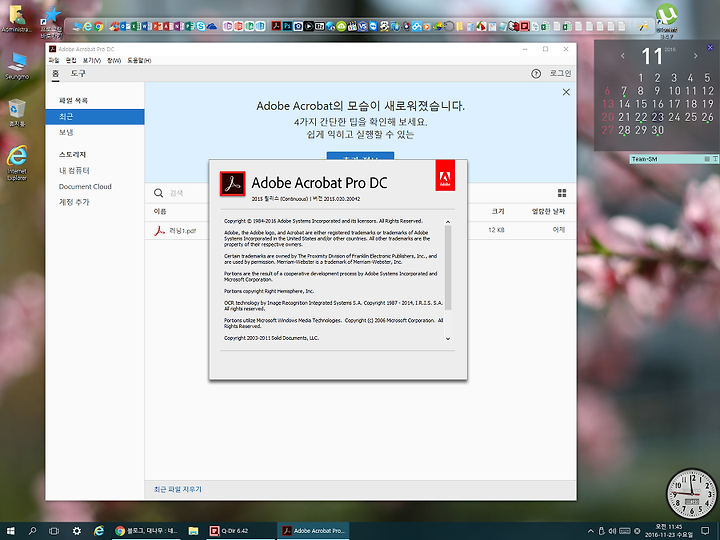
Task: Click 계정 추가 to add account
Action: click(x=74, y=202)
